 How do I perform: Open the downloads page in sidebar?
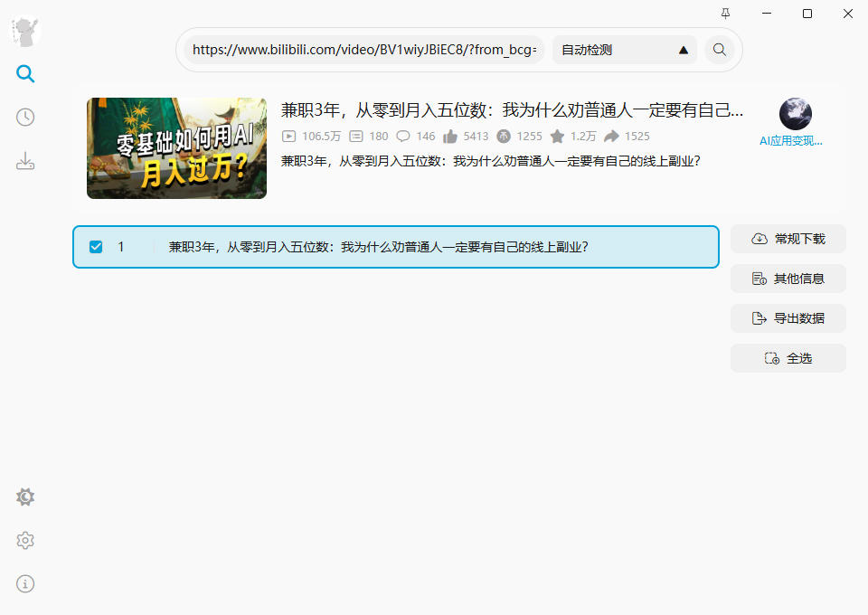(x=25, y=162)
